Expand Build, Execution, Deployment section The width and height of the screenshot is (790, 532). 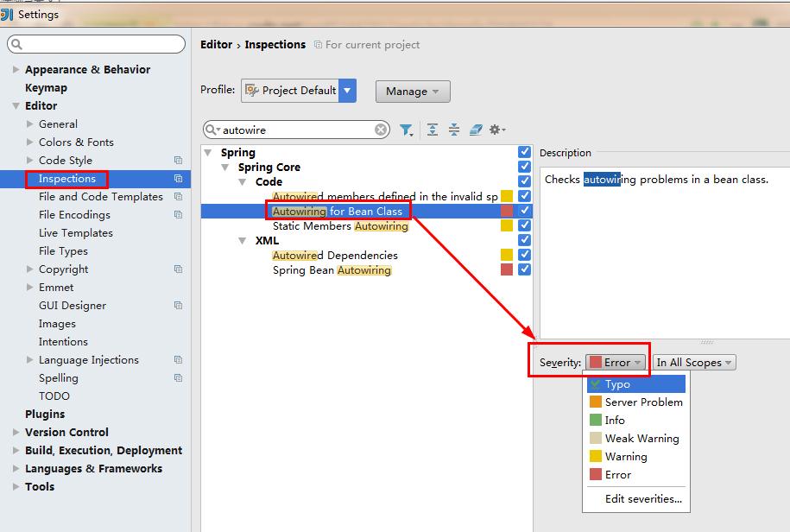click(x=16, y=451)
